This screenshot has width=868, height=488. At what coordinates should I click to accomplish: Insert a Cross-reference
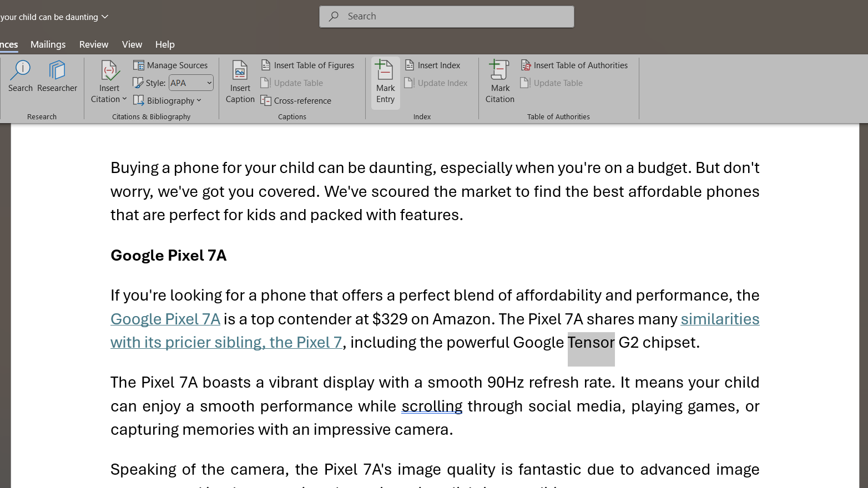tap(296, 101)
